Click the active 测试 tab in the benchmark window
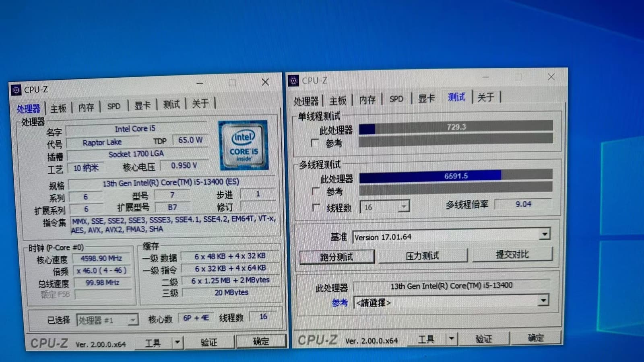Viewport: 644px width, 362px height. click(x=456, y=97)
